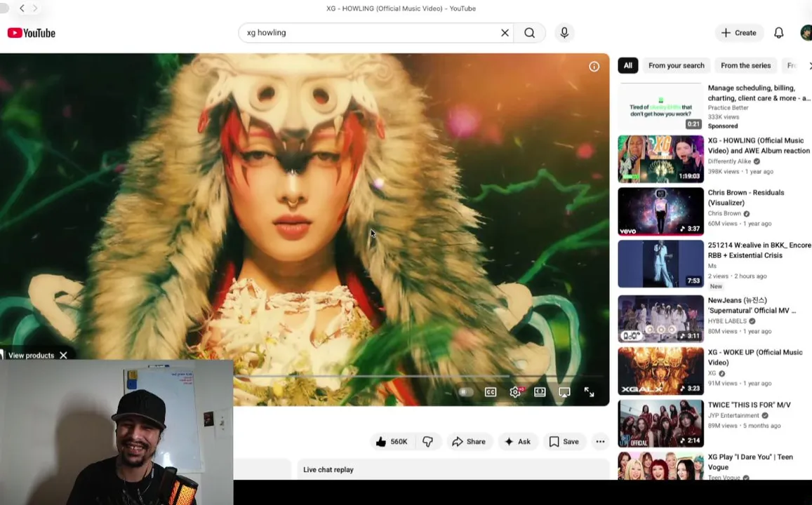Clear the search box with the X

[505, 32]
